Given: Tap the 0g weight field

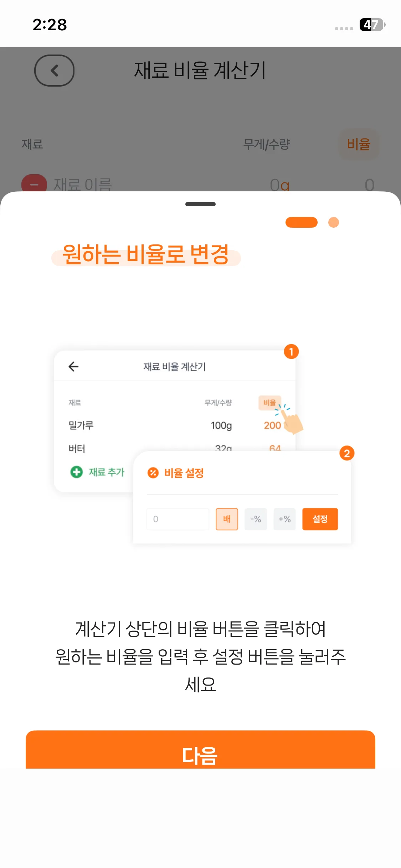Looking at the screenshot, I should tap(279, 185).
